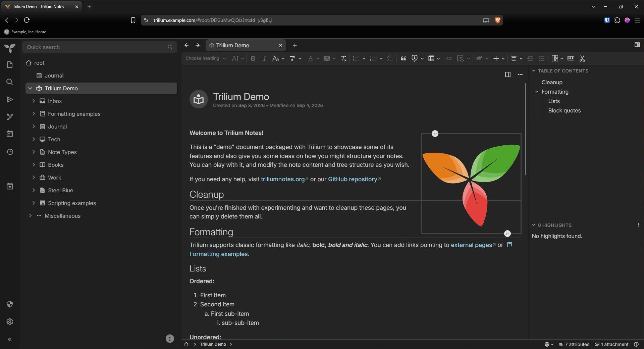The width and height of the screenshot is (644, 349).
Task: Remove formatting with the clear format icon
Action: coord(343,58)
